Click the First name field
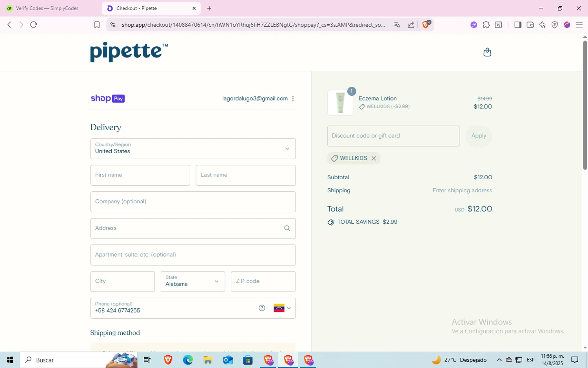 [140, 175]
